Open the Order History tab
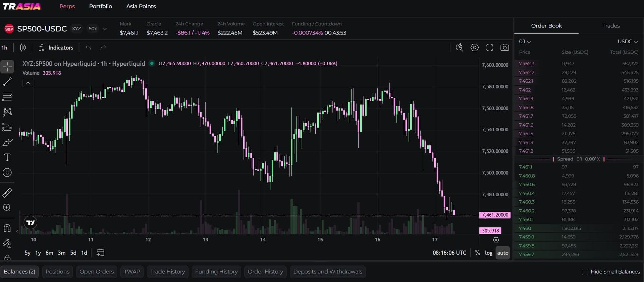Screen dimensions: 644x282 point(265,272)
